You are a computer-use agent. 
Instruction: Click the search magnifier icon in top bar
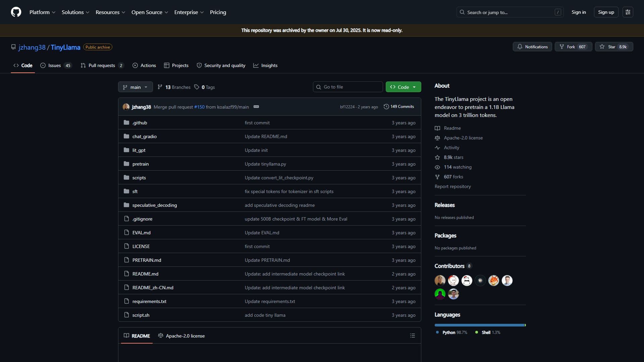462,12
